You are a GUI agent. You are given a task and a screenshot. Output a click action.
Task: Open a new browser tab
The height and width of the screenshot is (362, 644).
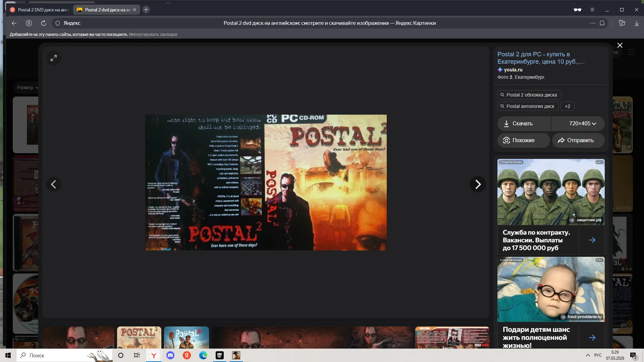146,10
